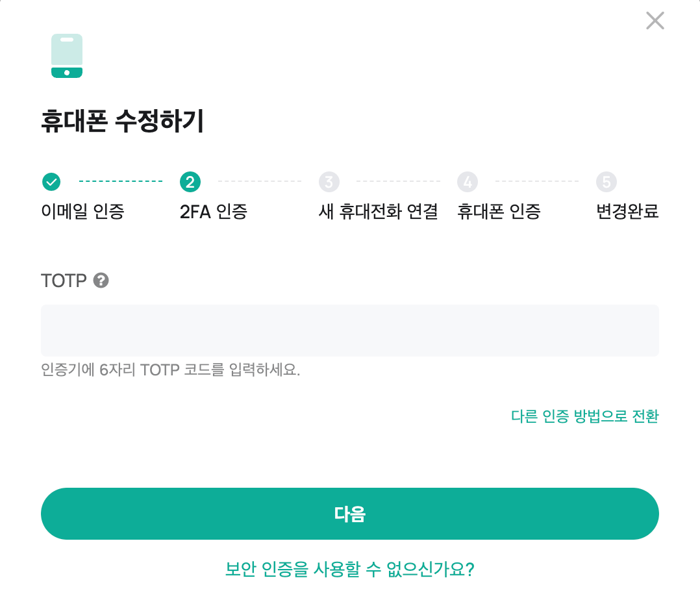Select the 2FA 인증 step label
Viewport: 700px width, 604px height.
(214, 211)
